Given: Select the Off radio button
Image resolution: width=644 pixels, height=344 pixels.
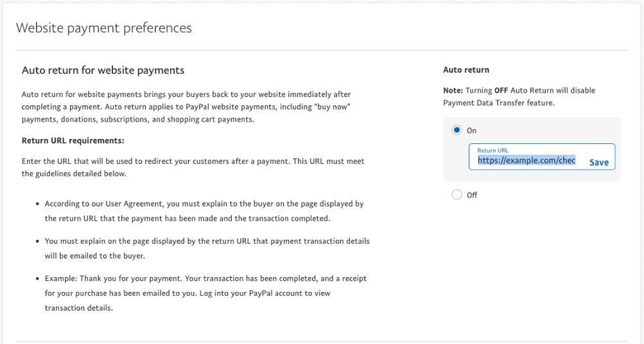Looking at the screenshot, I should click(457, 195).
